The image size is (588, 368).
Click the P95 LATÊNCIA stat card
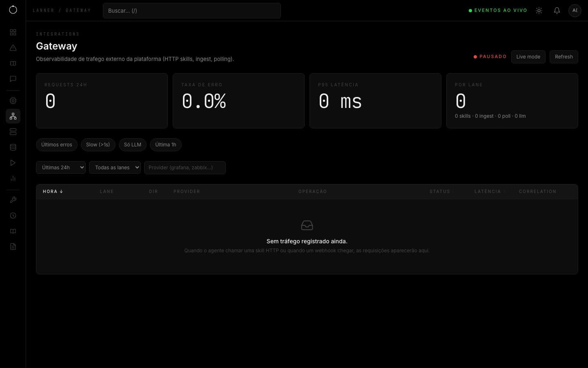tap(375, 101)
